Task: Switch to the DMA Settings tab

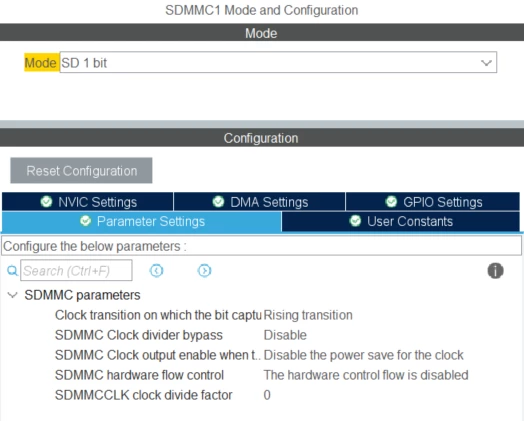Action: [x=260, y=202]
